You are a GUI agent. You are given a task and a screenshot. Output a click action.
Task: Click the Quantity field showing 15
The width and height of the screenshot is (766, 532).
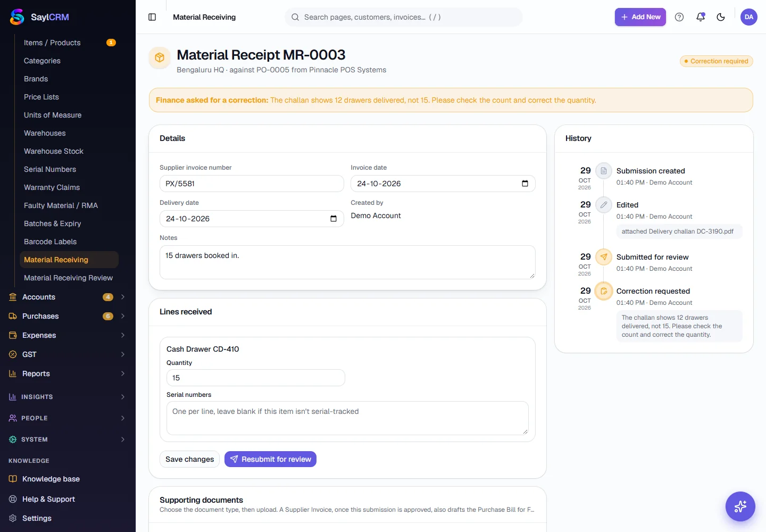[256, 378]
